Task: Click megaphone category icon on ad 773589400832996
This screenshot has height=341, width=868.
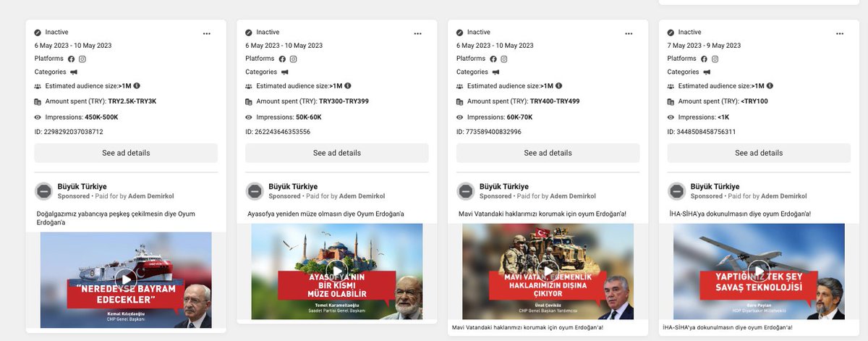Action: [x=495, y=72]
